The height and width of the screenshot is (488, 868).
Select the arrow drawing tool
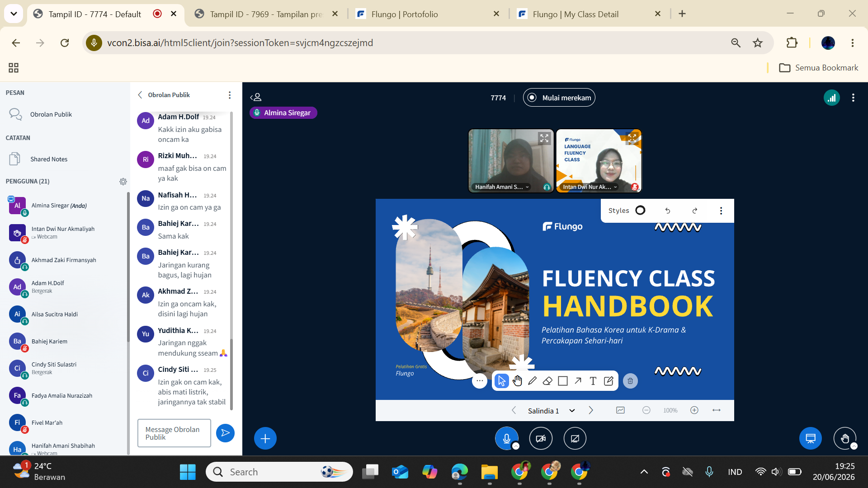[x=578, y=381]
